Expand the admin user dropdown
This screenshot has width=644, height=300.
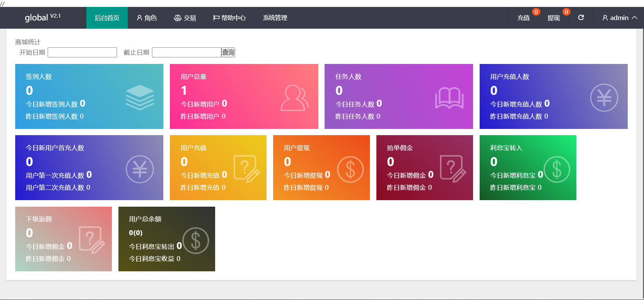[619, 18]
